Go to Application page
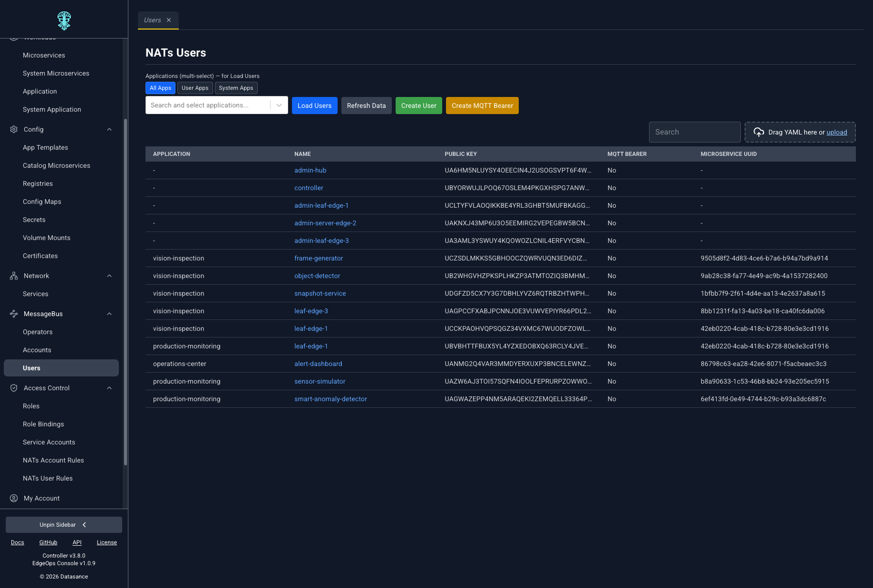873x588 pixels. click(40, 91)
